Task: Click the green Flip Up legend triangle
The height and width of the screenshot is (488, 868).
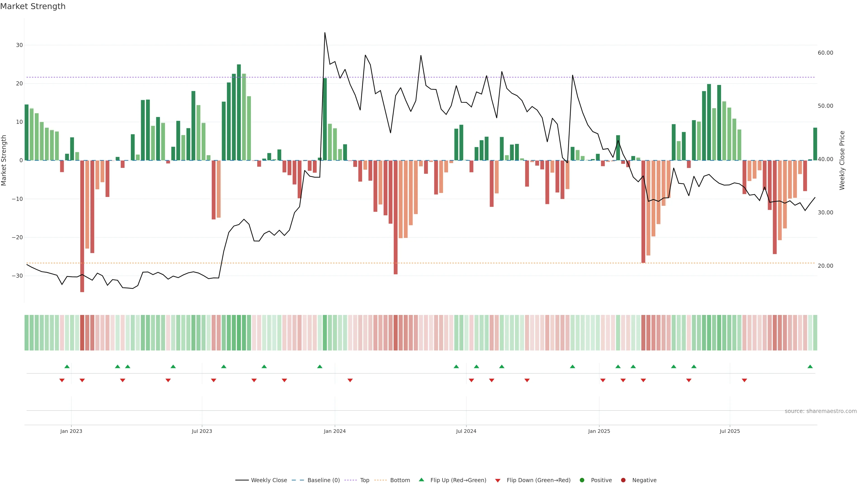Action: [421, 480]
